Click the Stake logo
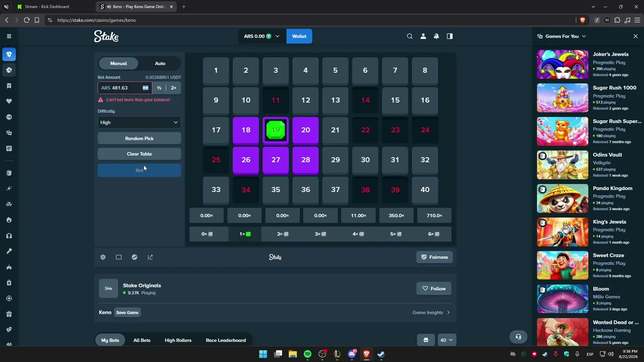The image size is (644, 362). coord(106,36)
